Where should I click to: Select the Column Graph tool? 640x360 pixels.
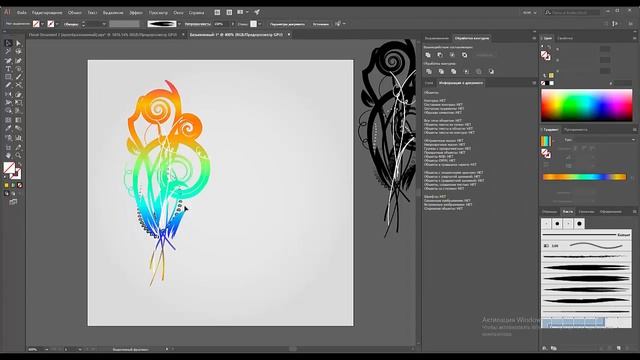(x=18, y=138)
